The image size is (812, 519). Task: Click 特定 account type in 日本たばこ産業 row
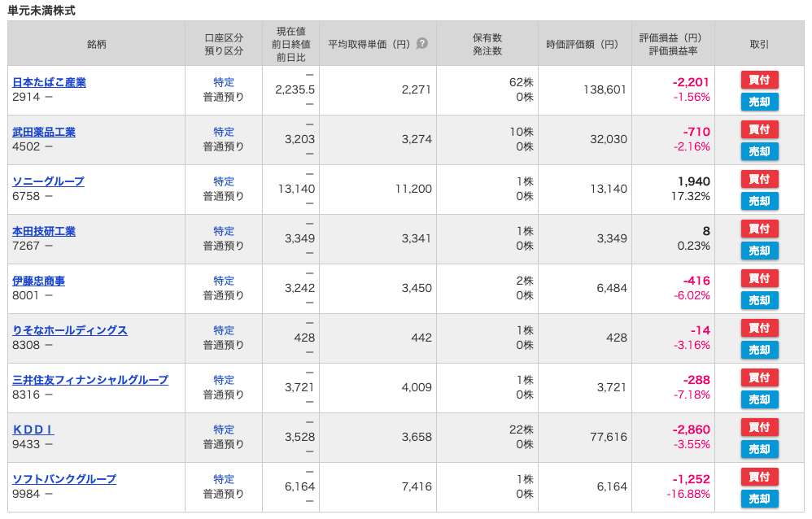point(224,82)
